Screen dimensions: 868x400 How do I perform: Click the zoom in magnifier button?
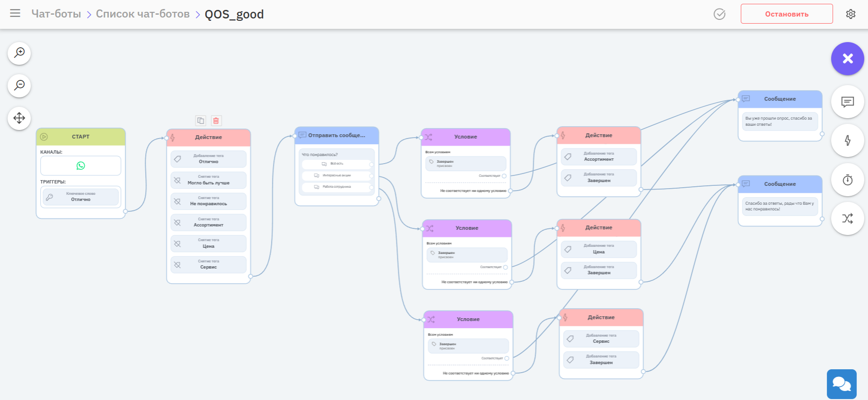19,53
